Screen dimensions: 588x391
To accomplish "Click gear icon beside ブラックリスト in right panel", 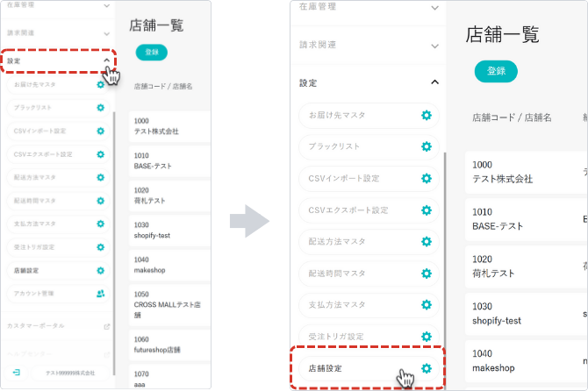I will coord(427,147).
